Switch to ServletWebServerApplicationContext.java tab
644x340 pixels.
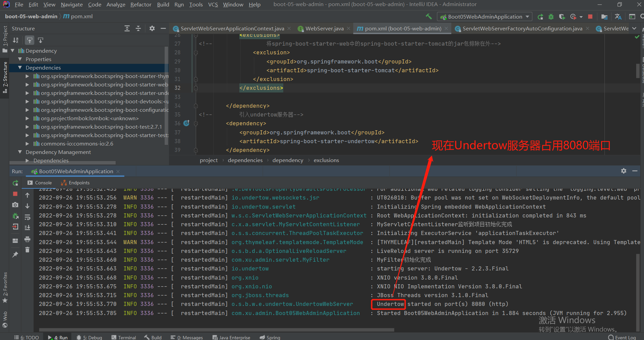point(232,29)
